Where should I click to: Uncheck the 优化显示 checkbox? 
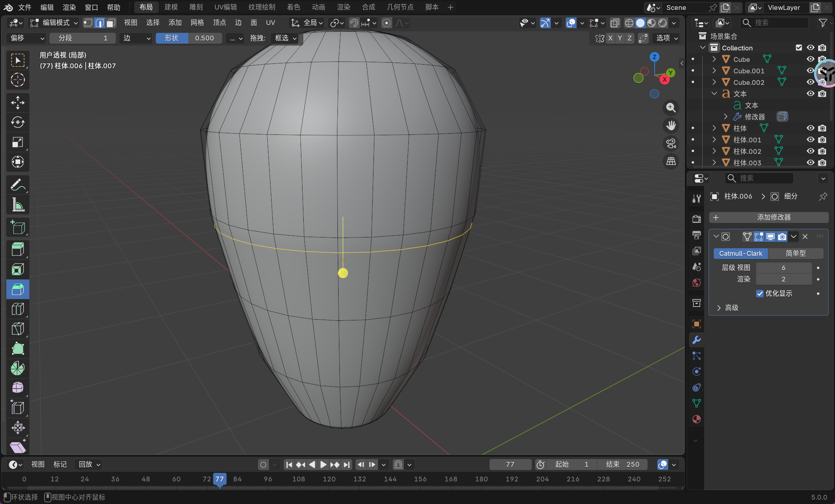click(760, 293)
